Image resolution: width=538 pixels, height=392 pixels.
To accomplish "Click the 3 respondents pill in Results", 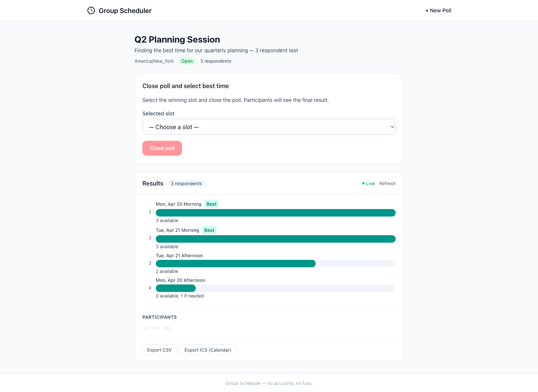I will (x=186, y=184).
